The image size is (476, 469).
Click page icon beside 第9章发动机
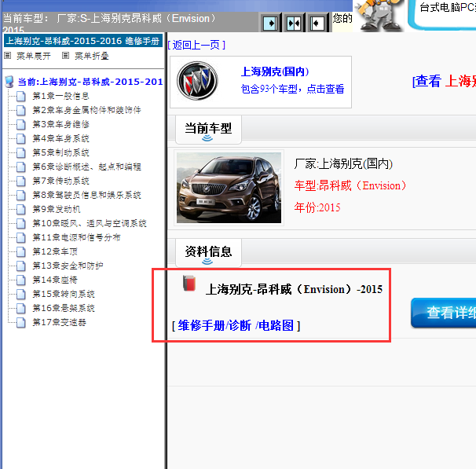pos(20,209)
